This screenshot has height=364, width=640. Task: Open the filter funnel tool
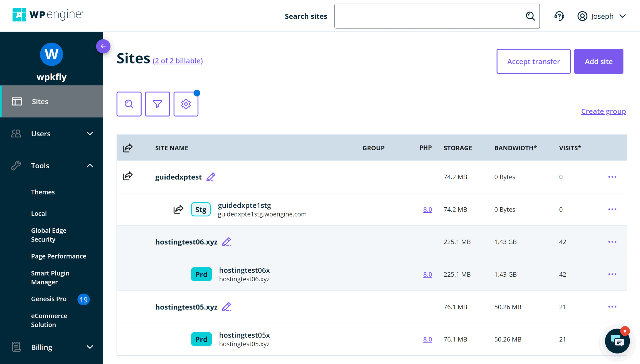[x=157, y=104]
